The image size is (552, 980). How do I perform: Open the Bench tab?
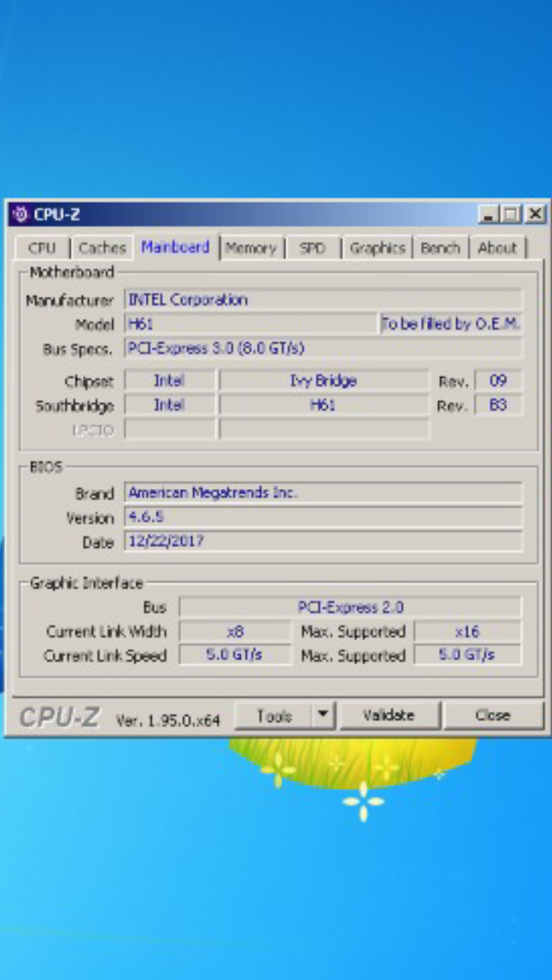[x=440, y=248]
